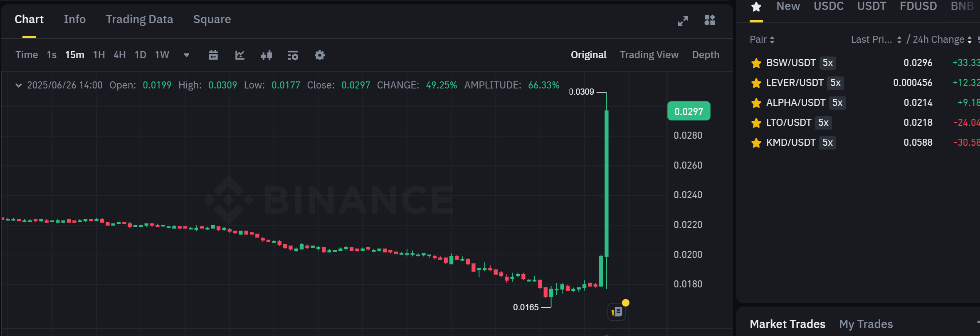Switch to Trading View chart
This screenshot has width=980, height=336.
[649, 55]
